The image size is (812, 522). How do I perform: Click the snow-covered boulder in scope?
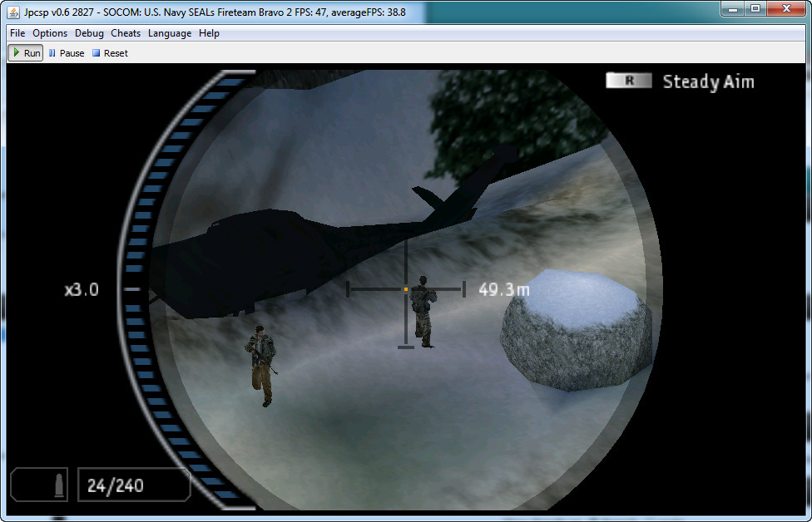point(576,327)
